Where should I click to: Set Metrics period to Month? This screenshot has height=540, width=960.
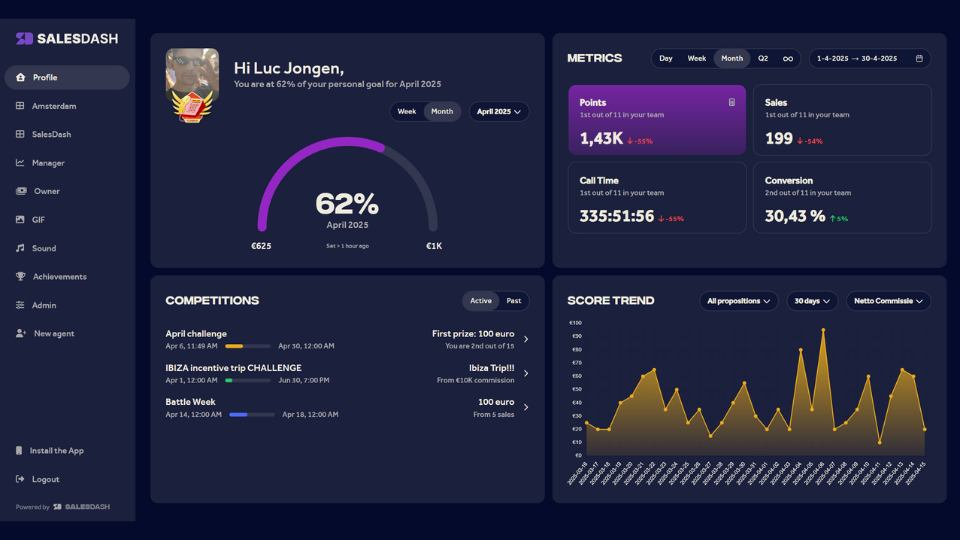pos(732,59)
